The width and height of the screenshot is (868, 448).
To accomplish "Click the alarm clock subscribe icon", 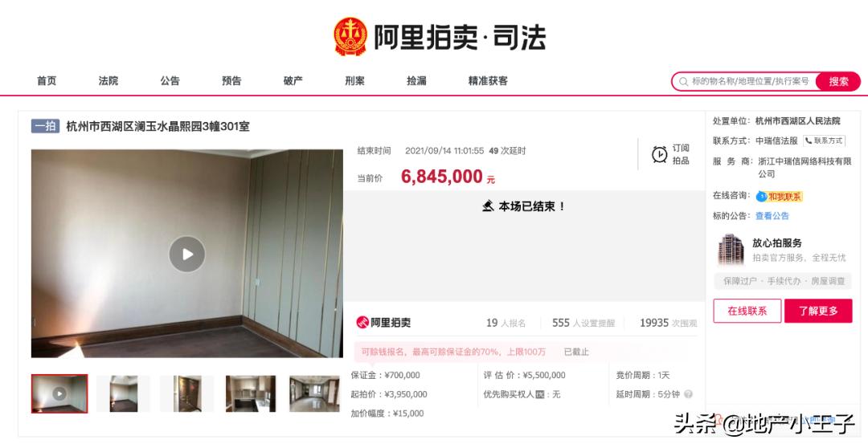I will [659, 154].
